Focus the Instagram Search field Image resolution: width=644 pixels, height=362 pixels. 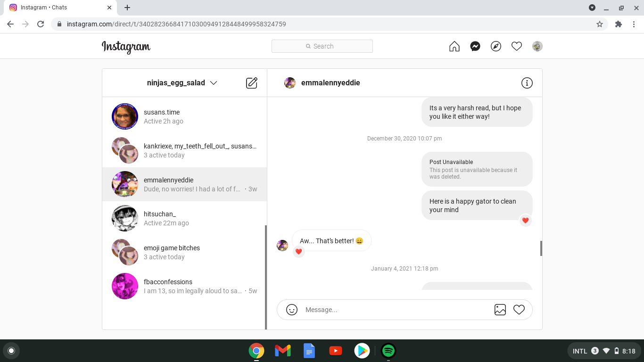(322, 46)
